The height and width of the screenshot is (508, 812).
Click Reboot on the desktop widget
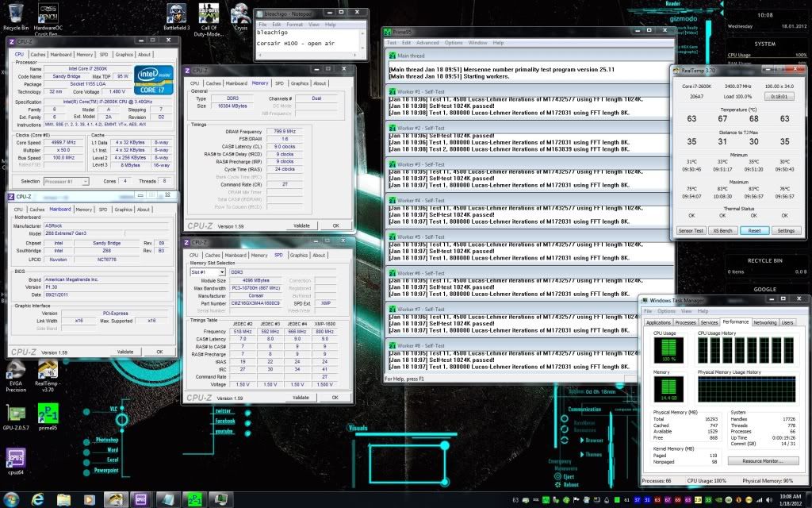tap(571, 484)
